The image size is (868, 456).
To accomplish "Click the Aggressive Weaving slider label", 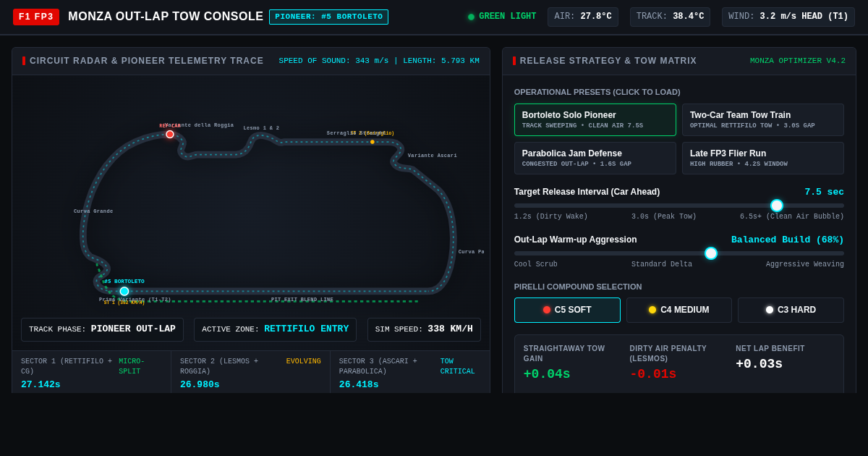I will [x=805, y=265].
